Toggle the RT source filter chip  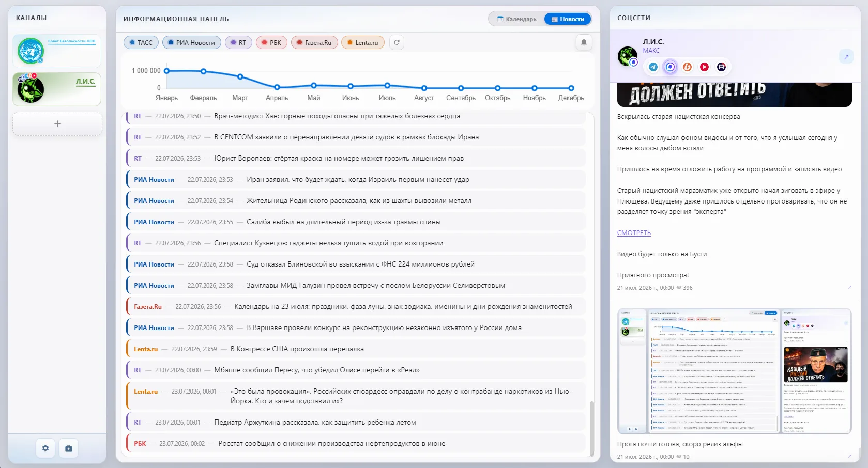point(238,42)
